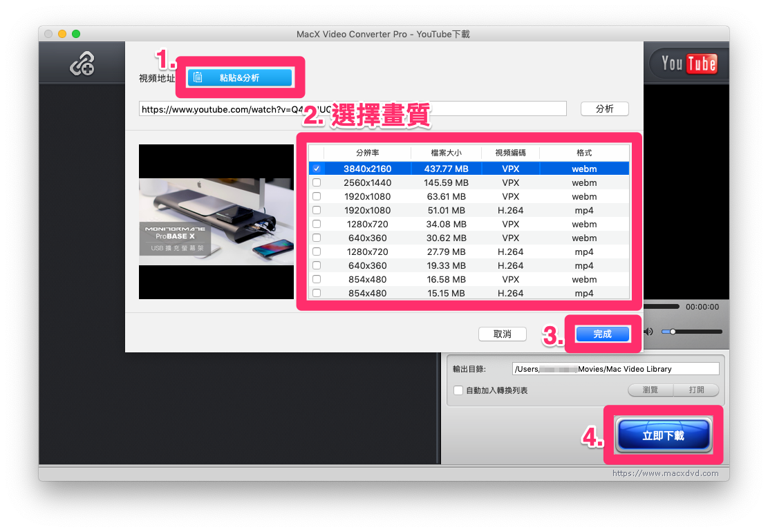Click the 分辨率 resolution column header
The width and height of the screenshot is (768, 532).
pyautogui.click(x=367, y=153)
